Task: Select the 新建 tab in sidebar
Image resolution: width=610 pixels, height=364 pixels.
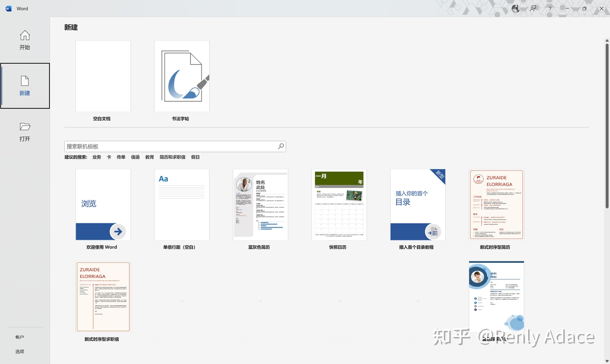Action: point(25,86)
